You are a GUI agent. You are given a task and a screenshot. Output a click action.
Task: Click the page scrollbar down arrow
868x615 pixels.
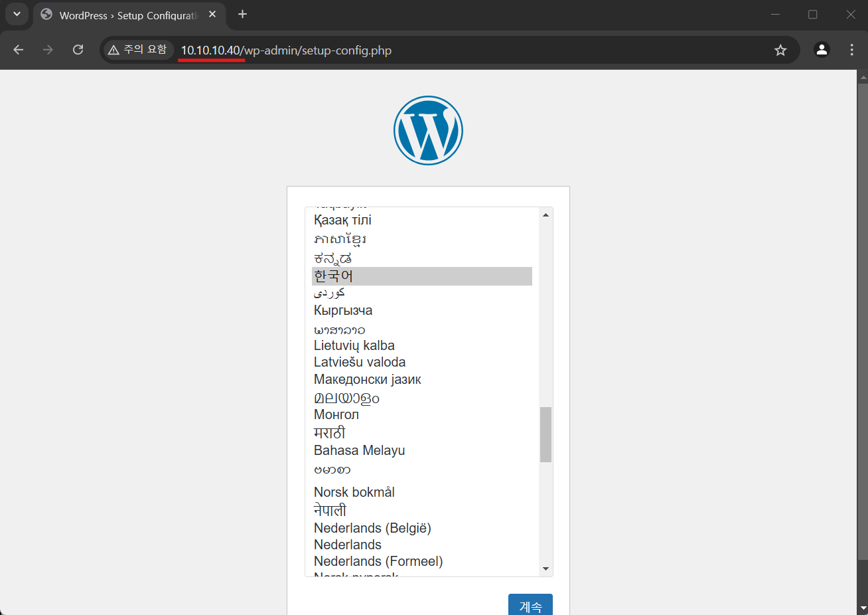click(863, 608)
